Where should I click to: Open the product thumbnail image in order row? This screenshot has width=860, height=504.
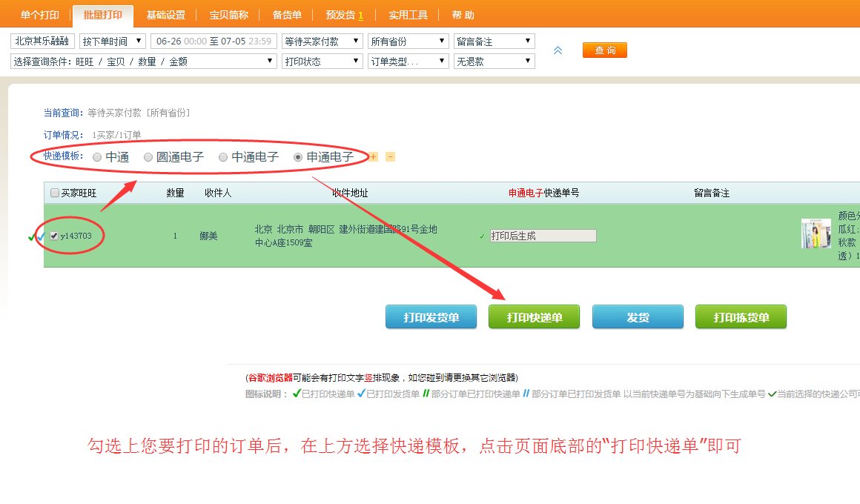point(816,233)
